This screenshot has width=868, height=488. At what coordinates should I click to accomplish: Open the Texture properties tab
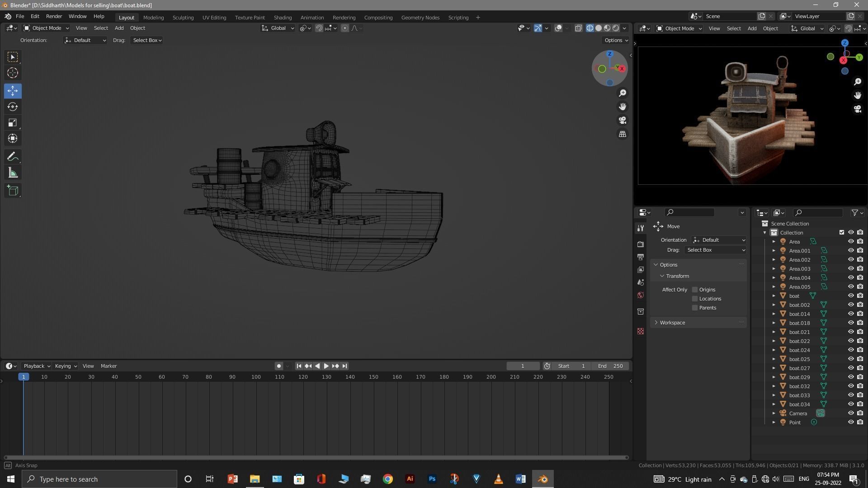point(640,331)
